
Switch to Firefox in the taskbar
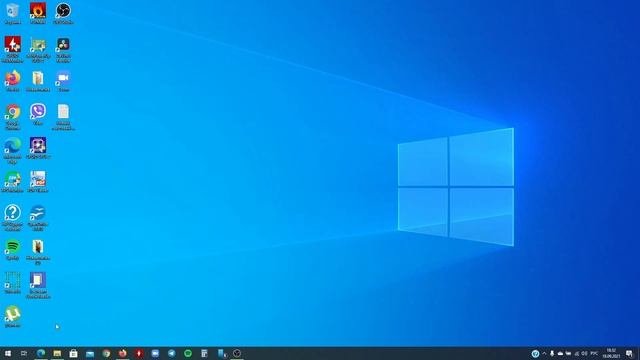(x=122, y=353)
